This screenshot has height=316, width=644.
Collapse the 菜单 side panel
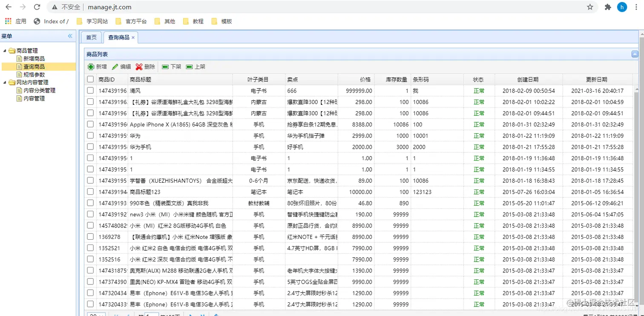[x=70, y=36]
